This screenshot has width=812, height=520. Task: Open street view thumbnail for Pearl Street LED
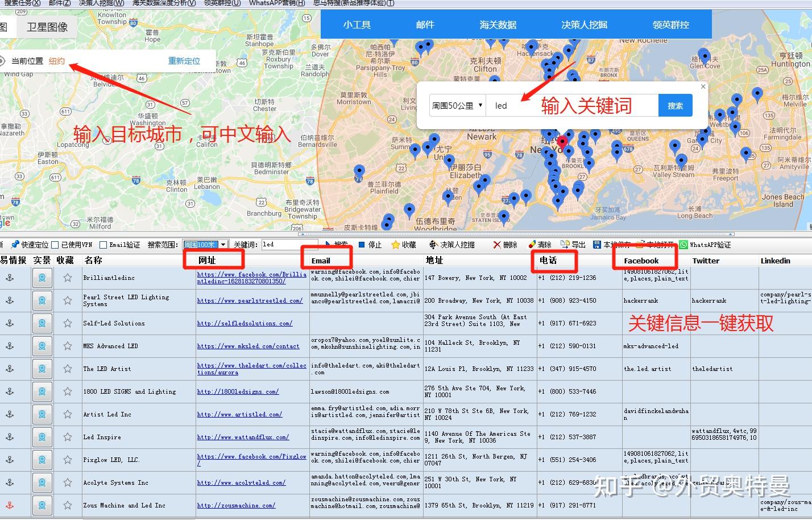pyautogui.click(x=42, y=300)
